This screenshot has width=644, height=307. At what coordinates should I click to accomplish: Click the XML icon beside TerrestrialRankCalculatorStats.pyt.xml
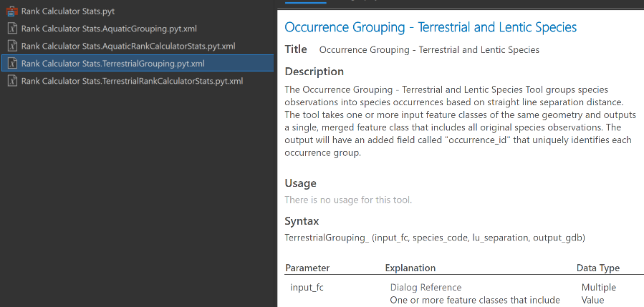[x=12, y=81]
